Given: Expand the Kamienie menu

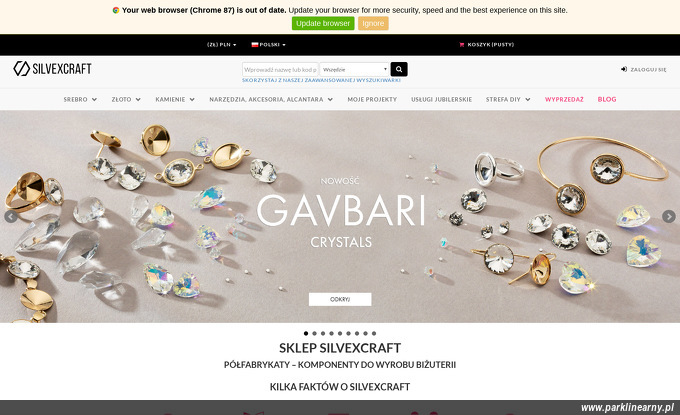Looking at the screenshot, I should [x=175, y=99].
